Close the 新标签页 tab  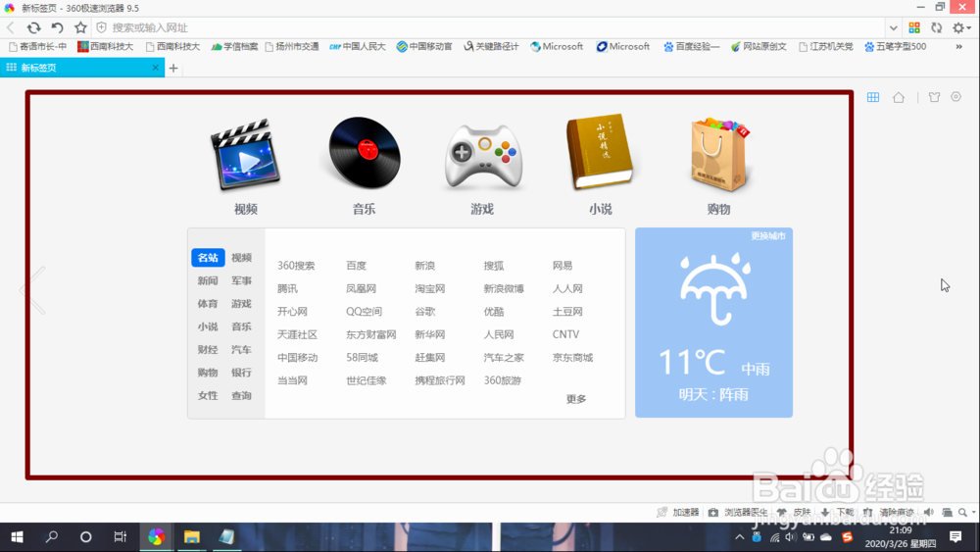[x=156, y=68]
